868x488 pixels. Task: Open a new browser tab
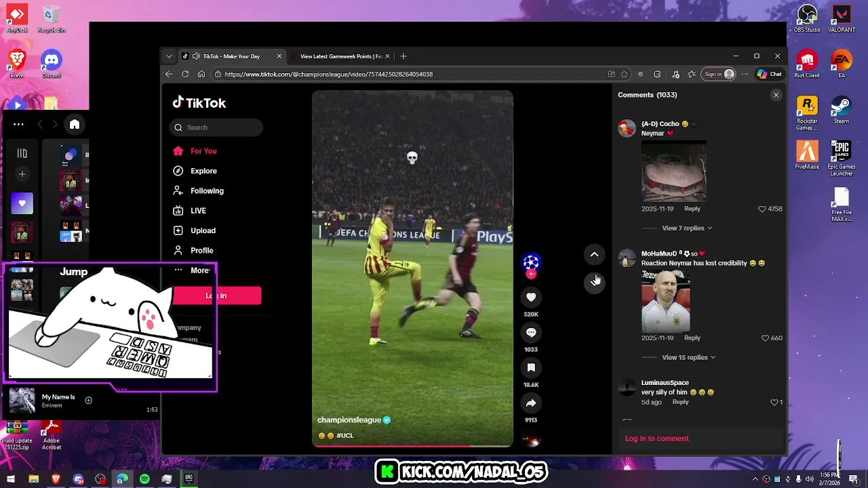(403, 56)
